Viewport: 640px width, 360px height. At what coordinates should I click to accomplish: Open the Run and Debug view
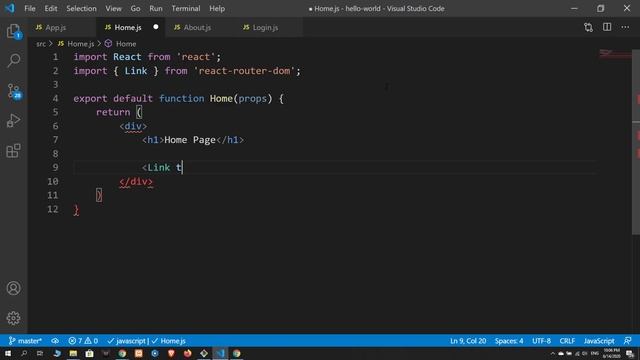[x=13, y=121]
